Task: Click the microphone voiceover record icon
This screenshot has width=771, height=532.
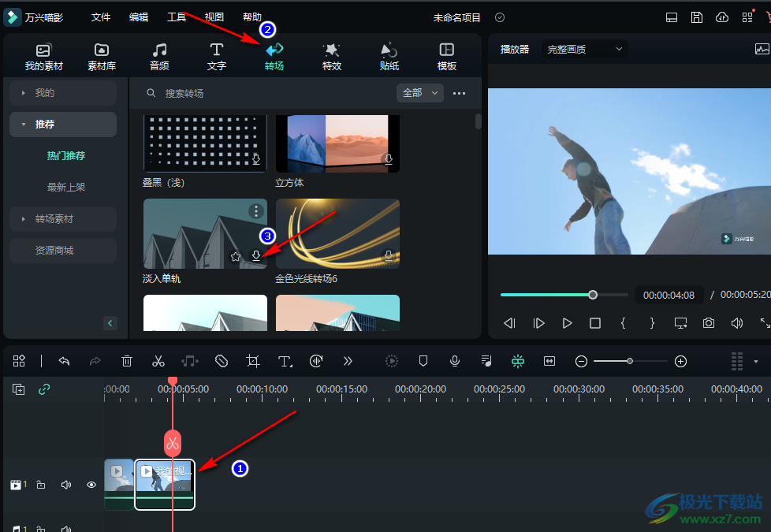Action: 455,361
